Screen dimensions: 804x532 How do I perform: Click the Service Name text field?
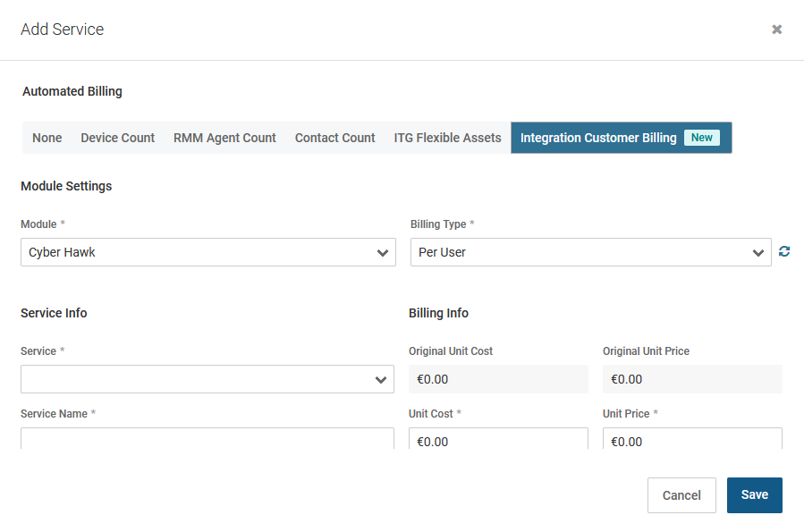click(207, 439)
